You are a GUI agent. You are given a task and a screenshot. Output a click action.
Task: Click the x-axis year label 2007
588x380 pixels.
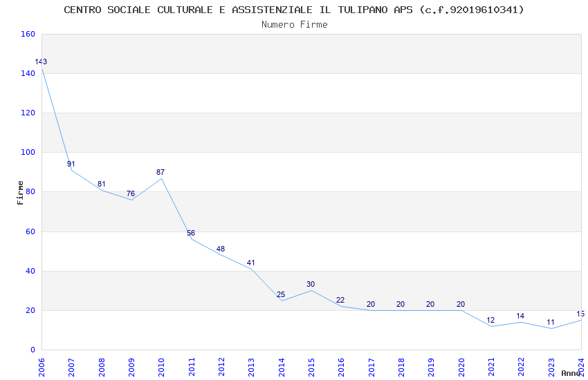point(71,368)
